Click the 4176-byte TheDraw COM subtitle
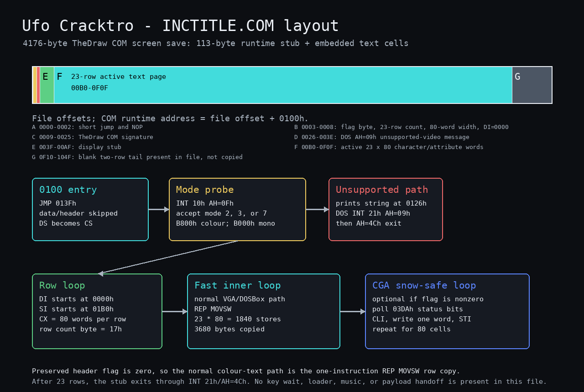 click(216, 43)
